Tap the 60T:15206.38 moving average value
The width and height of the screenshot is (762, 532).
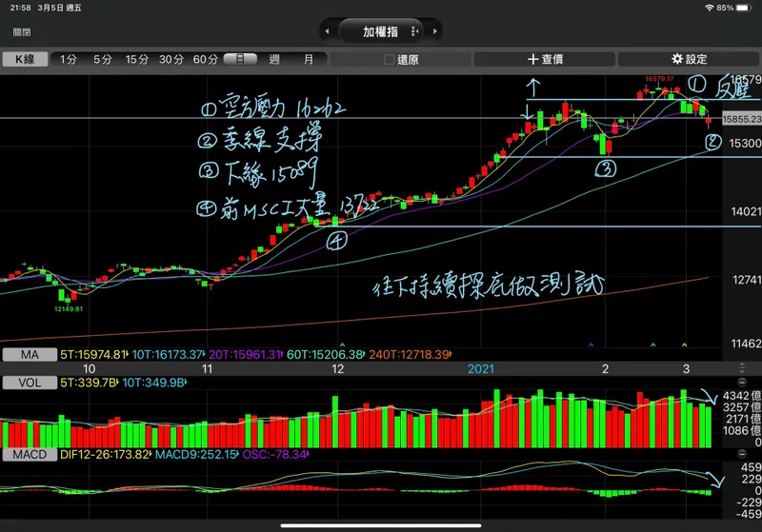pyautogui.click(x=325, y=355)
